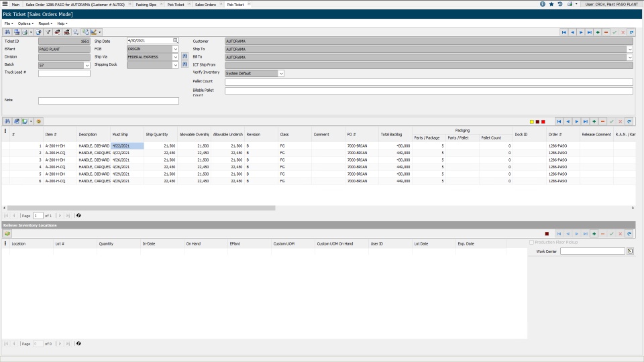Open the File menu
Image resolution: width=644 pixels, height=362 pixels.
pos(9,23)
